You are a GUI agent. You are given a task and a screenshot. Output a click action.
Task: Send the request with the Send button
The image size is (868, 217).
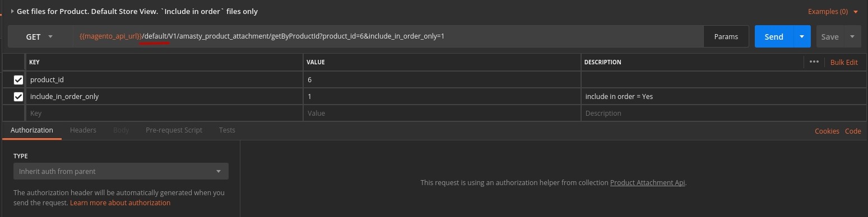(774, 36)
